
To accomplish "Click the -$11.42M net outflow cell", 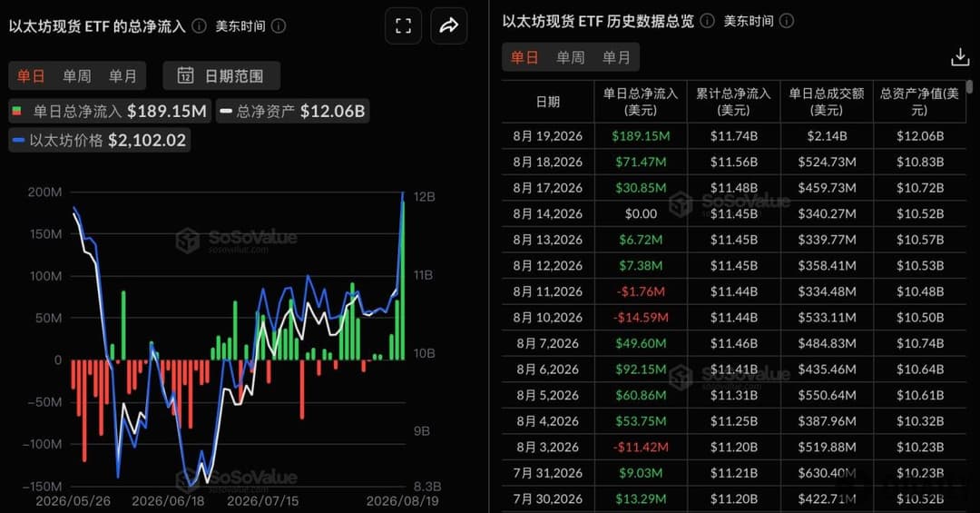I will pyautogui.click(x=641, y=448).
